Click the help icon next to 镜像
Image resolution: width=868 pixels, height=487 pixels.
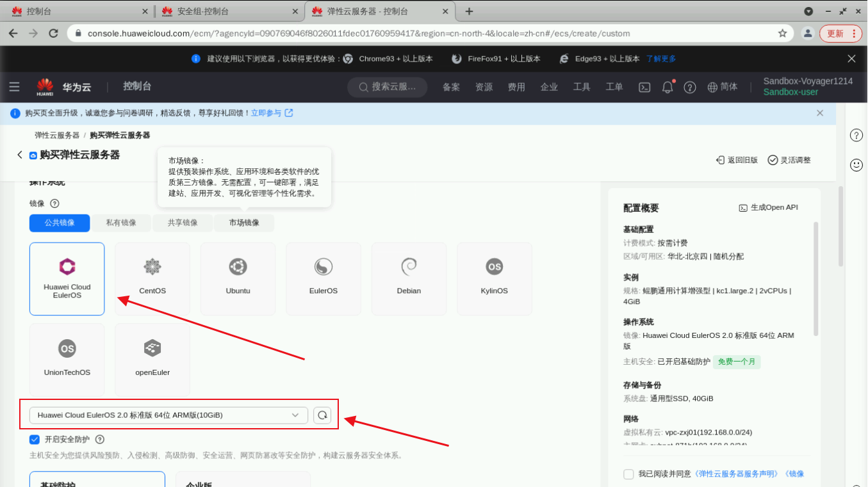(54, 204)
